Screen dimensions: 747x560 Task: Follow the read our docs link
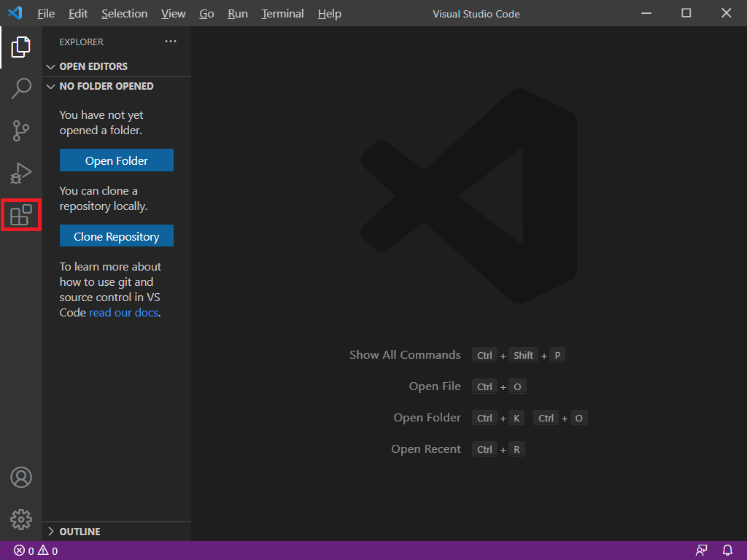coord(124,312)
